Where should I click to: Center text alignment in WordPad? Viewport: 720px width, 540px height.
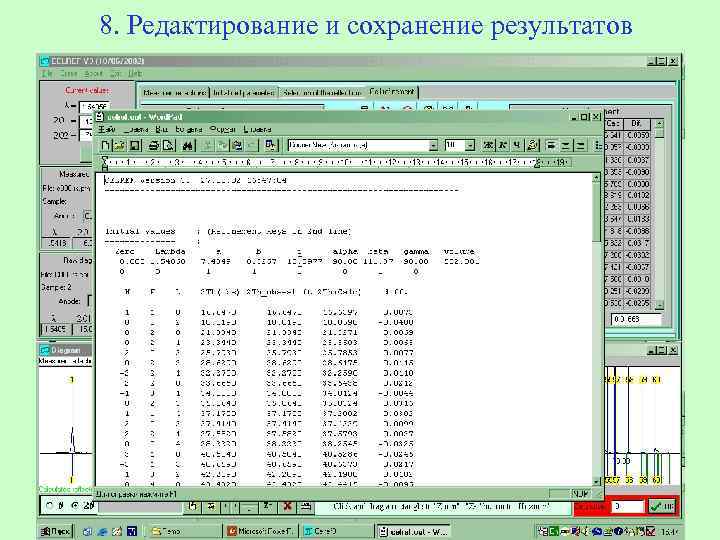tap(565, 146)
